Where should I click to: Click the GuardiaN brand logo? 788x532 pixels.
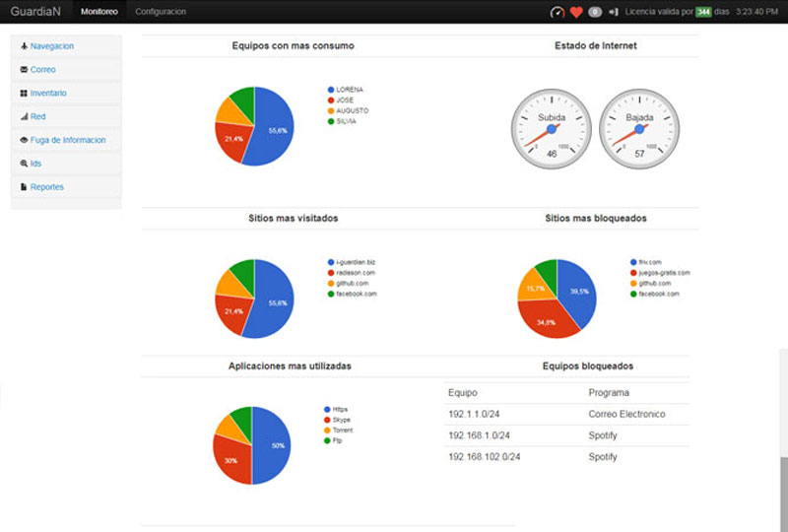click(35, 12)
